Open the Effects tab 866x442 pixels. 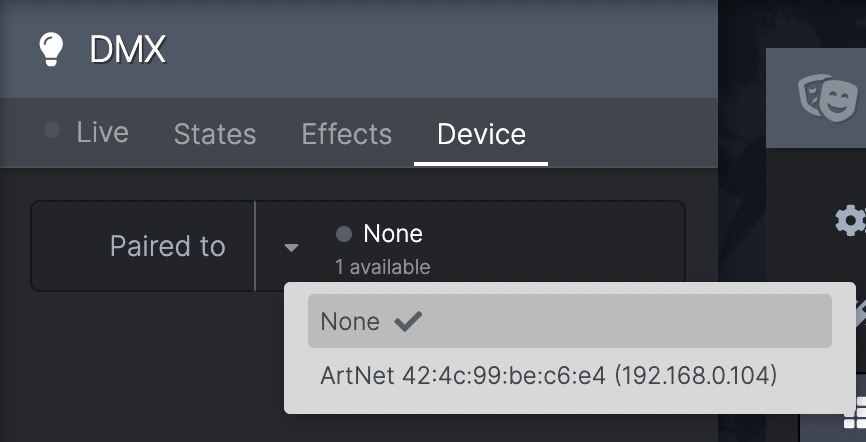tap(346, 134)
